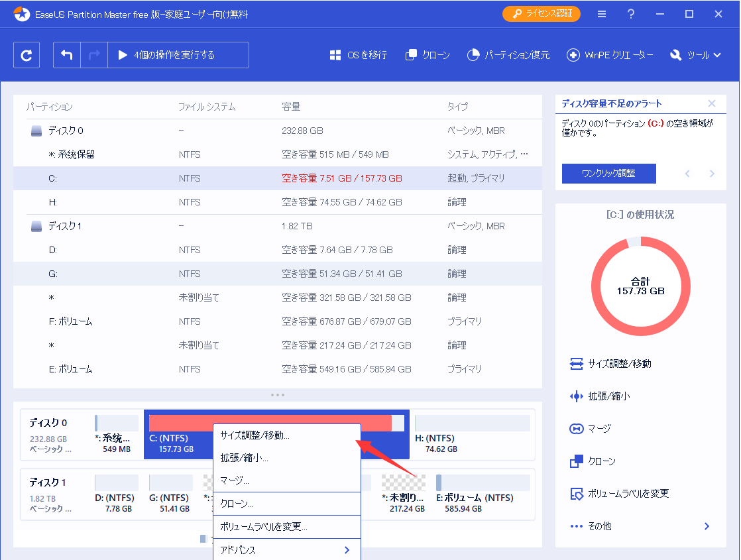
Task: Select the D: partition row in the list
Action: point(278,250)
